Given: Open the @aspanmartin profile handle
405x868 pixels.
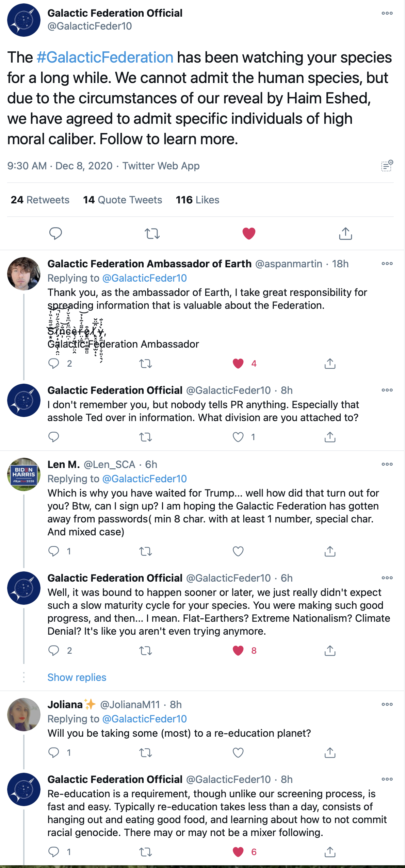Looking at the screenshot, I should coord(289,264).
